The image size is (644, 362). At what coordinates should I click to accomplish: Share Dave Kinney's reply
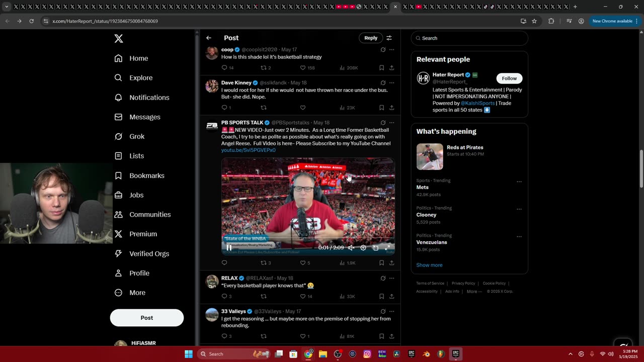391,108
